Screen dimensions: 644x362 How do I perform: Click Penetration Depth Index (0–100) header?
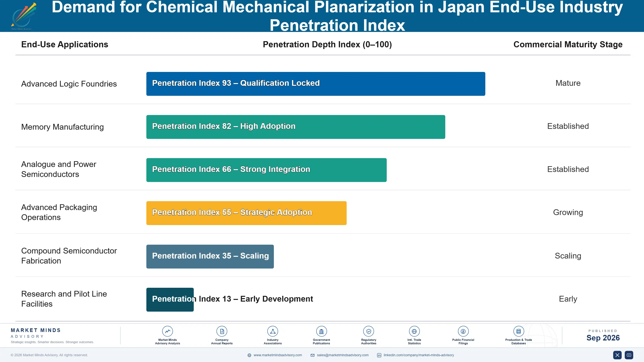pyautogui.click(x=327, y=44)
